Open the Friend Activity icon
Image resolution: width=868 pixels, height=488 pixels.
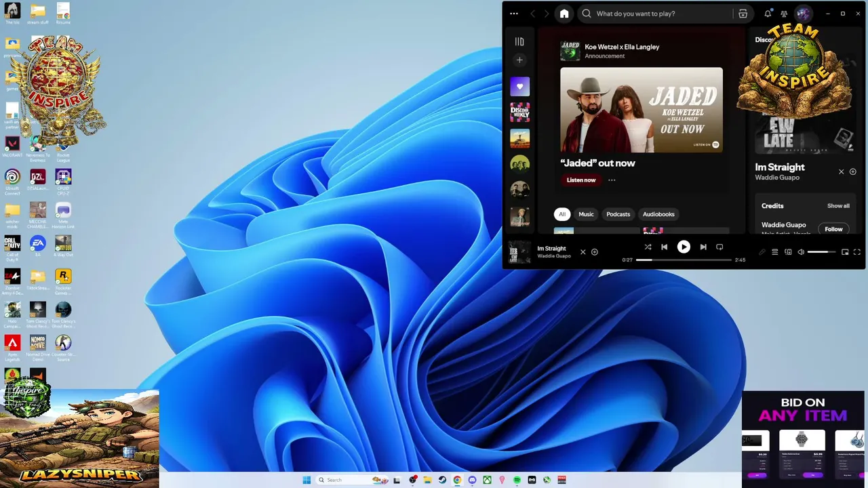pos(784,14)
